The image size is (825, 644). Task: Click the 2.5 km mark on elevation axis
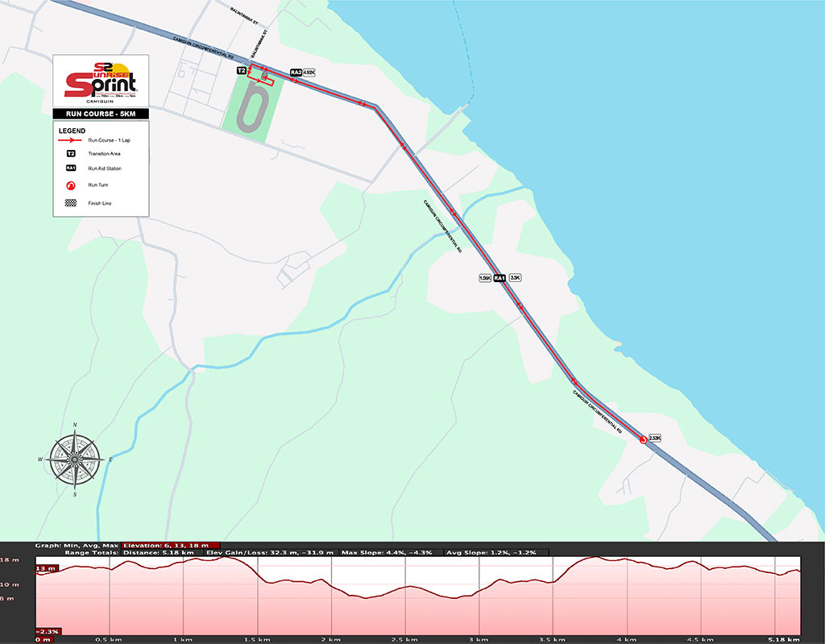(403, 639)
